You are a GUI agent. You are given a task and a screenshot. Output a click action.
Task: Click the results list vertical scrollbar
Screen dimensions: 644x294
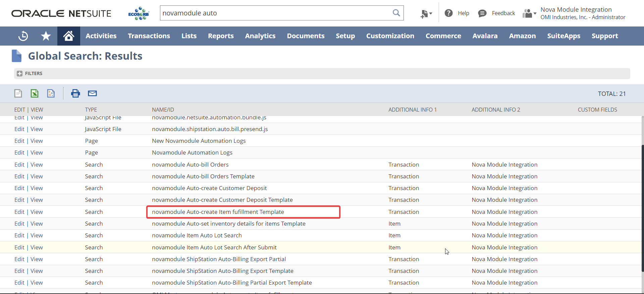pyautogui.click(x=642, y=208)
